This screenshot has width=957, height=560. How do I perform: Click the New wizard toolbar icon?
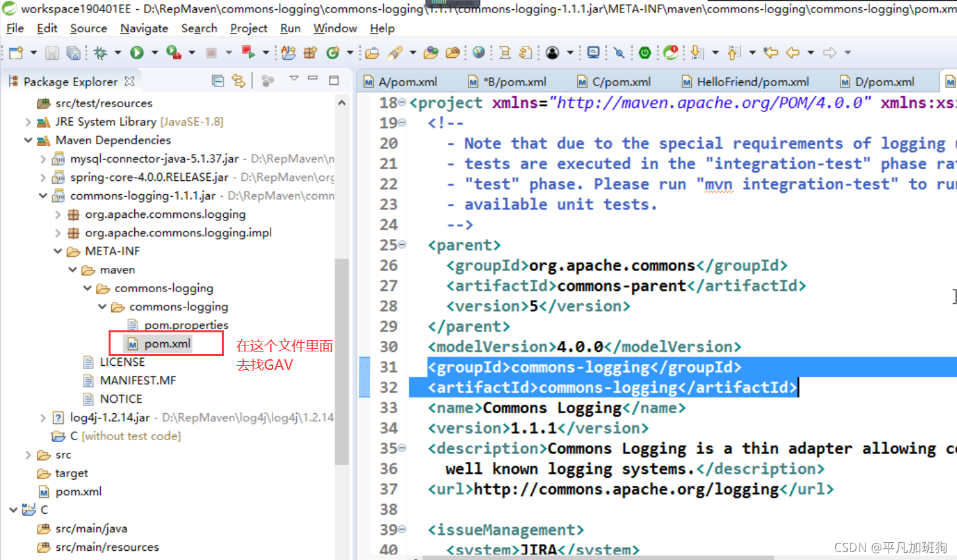[x=16, y=53]
